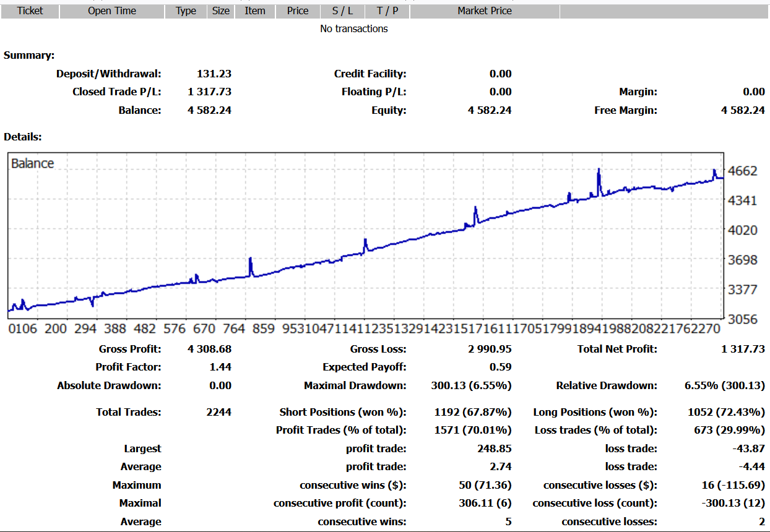Image resolution: width=770 pixels, height=532 pixels.
Task: Click the Balance value 4 582.24
Action: (209, 111)
